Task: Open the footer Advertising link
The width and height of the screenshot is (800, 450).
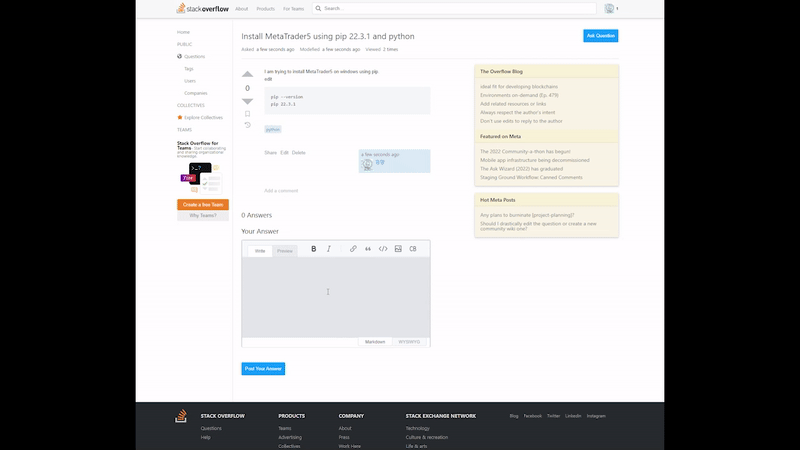Action: coord(290,437)
